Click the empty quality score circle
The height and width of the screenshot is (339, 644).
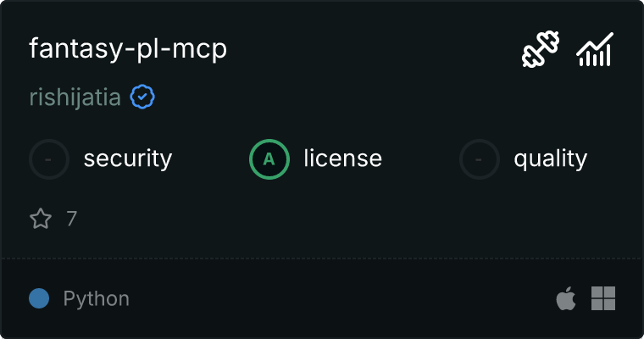pyautogui.click(x=480, y=159)
